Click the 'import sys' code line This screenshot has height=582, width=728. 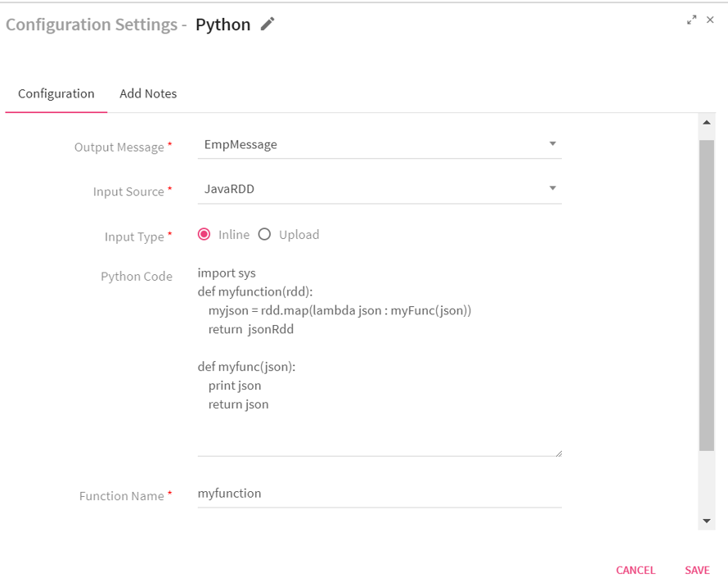pos(227,273)
